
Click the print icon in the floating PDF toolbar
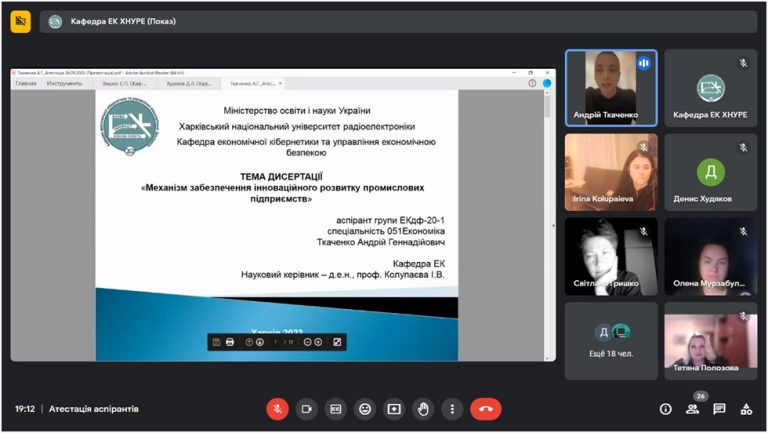click(230, 342)
